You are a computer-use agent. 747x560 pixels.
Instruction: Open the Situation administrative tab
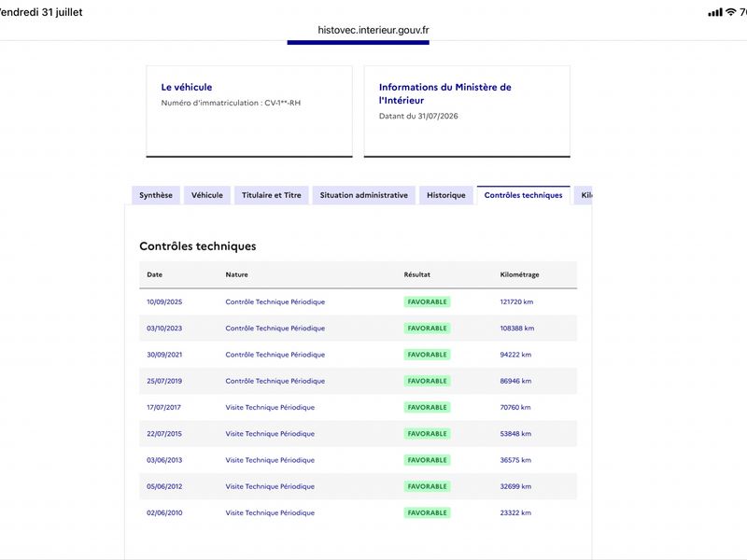tap(364, 195)
